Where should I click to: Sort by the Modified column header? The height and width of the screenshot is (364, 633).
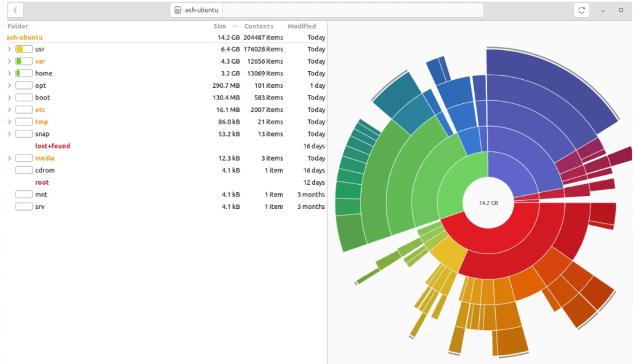tap(302, 27)
